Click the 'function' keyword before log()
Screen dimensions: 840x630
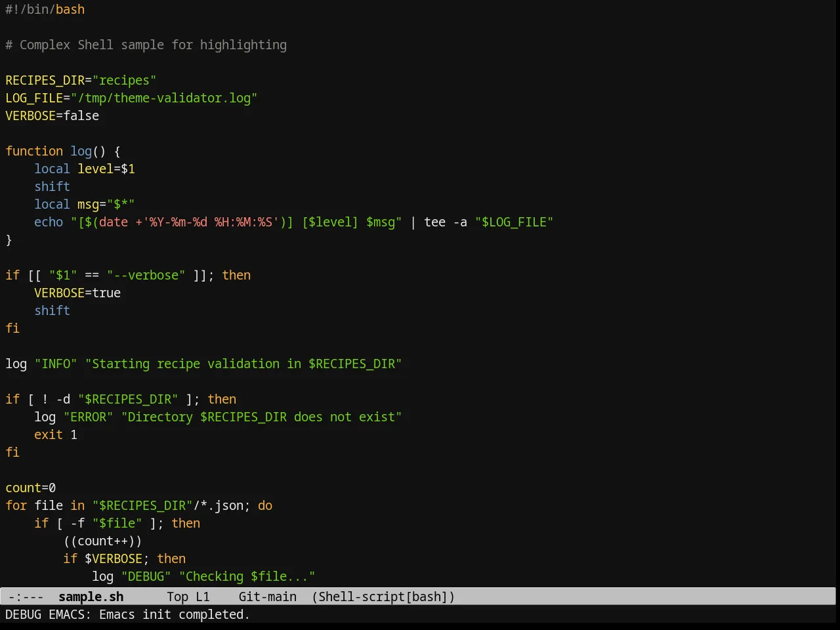[34, 151]
